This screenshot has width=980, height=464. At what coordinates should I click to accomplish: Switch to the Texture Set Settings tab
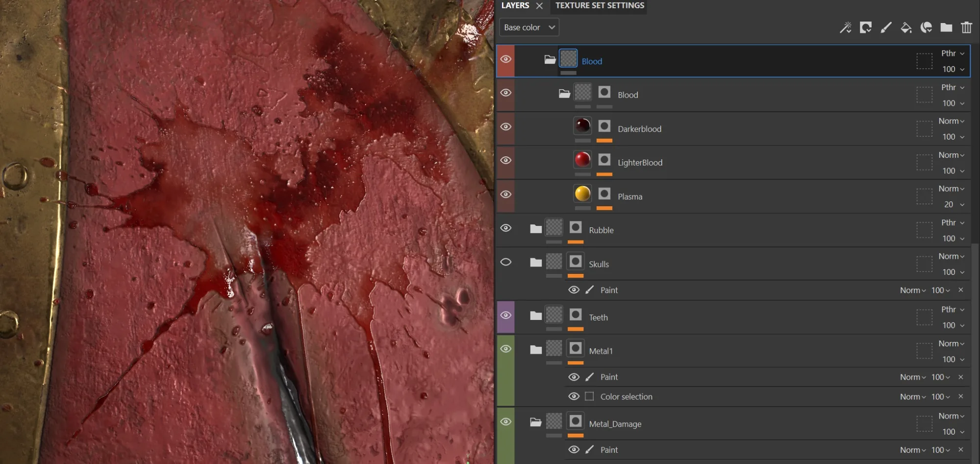click(600, 5)
